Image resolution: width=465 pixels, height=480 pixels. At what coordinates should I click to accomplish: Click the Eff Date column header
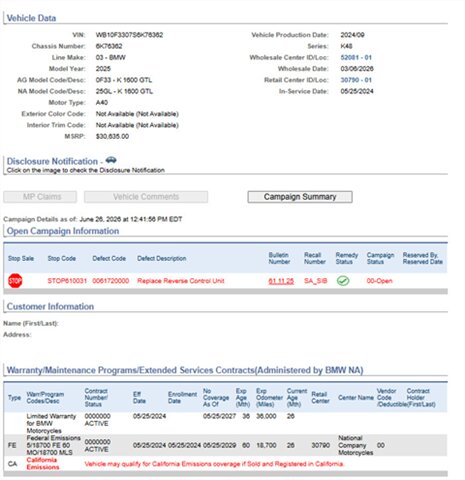pos(139,397)
